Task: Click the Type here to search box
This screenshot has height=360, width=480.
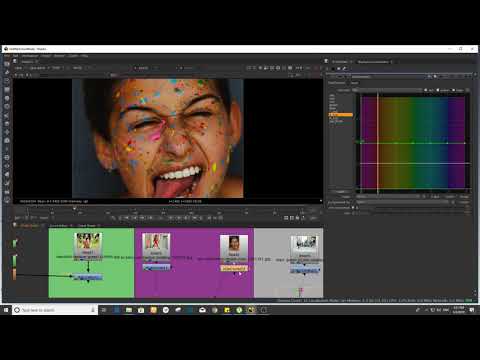Action: (x=55, y=310)
